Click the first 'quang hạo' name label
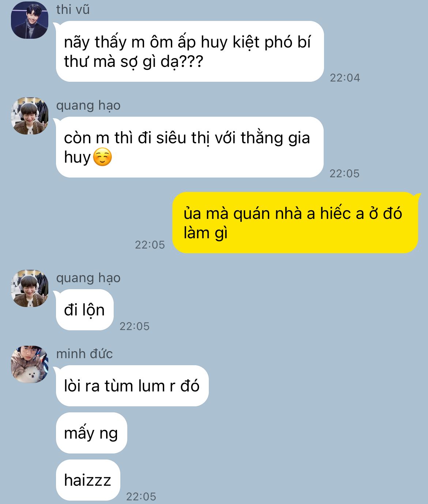Image resolution: width=428 pixels, height=504 pixels. point(88,105)
